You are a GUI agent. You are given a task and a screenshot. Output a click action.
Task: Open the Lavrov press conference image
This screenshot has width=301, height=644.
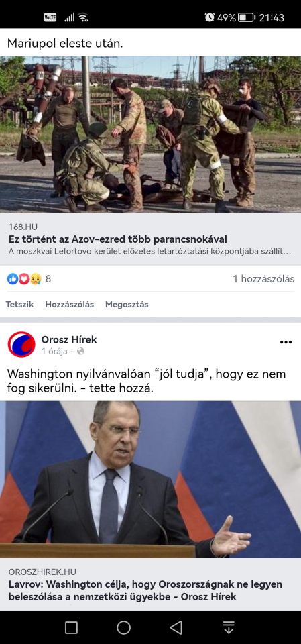tap(150, 479)
